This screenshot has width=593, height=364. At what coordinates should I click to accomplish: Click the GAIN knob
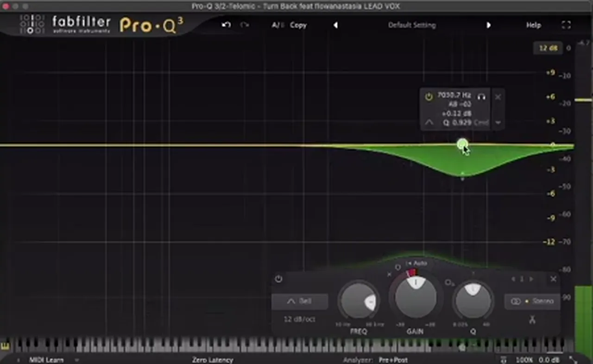pyautogui.click(x=415, y=297)
